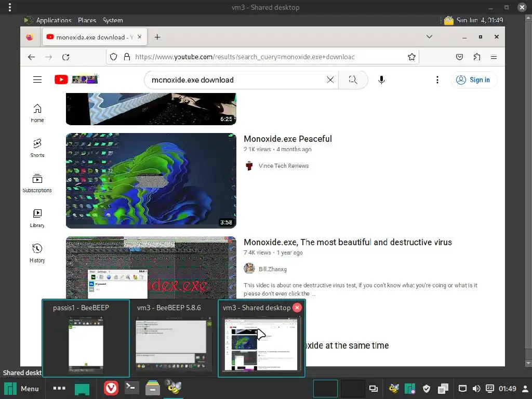
Task: Open YouTube settings three-dot menu
Action: point(437,79)
